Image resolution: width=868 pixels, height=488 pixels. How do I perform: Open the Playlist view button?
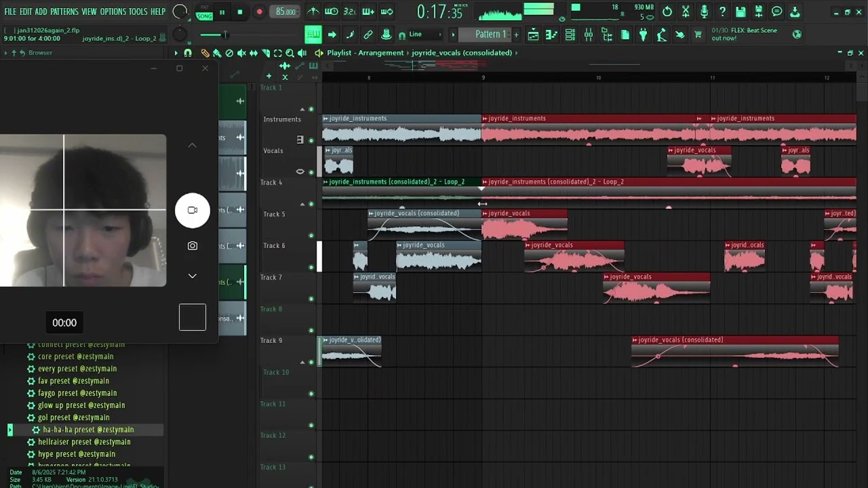[534, 35]
